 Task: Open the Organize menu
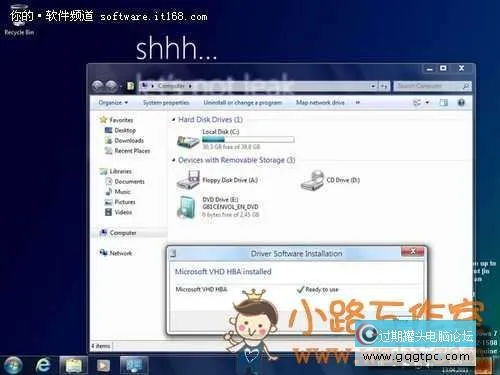pyautogui.click(x=113, y=103)
